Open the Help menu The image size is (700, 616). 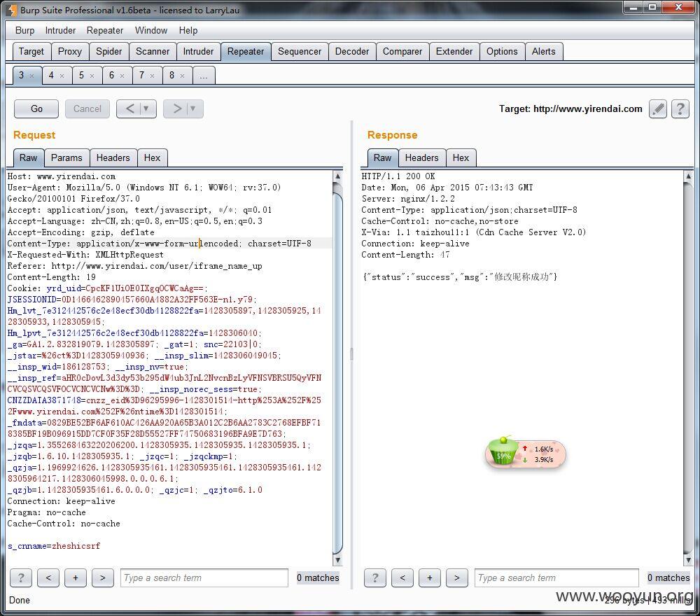tap(188, 30)
